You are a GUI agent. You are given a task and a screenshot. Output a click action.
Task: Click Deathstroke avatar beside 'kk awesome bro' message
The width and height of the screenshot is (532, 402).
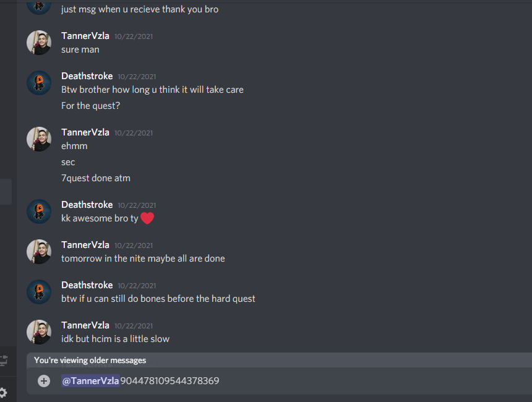point(39,212)
